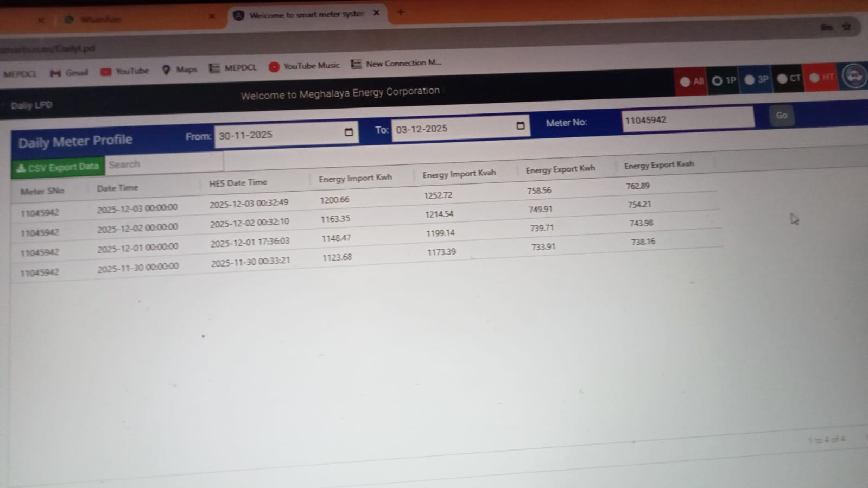Open the From date calendar picker
The width and height of the screenshot is (868, 488).
349,132
